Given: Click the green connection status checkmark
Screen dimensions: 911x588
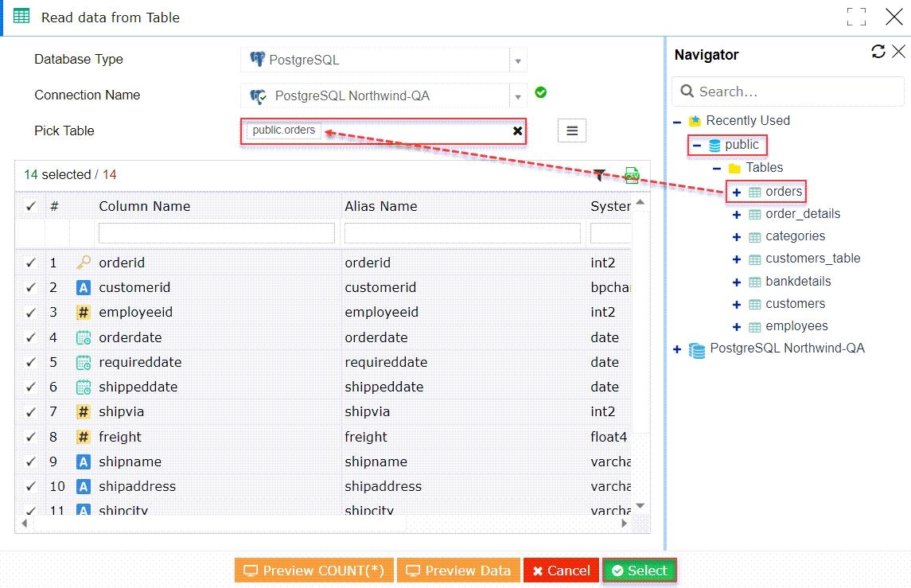Looking at the screenshot, I should click(540, 92).
